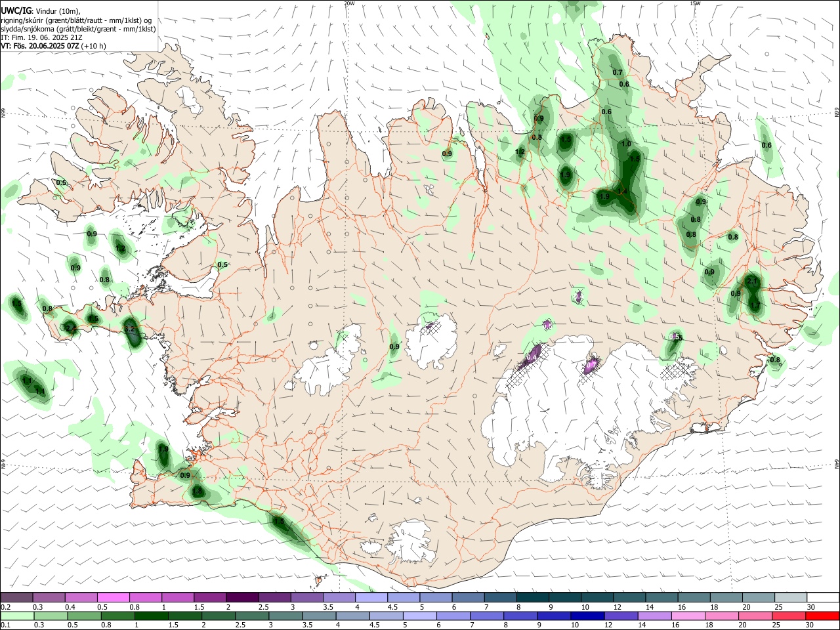
Task: Click the 1.0 precipitation value in the north
Action: (626, 144)
